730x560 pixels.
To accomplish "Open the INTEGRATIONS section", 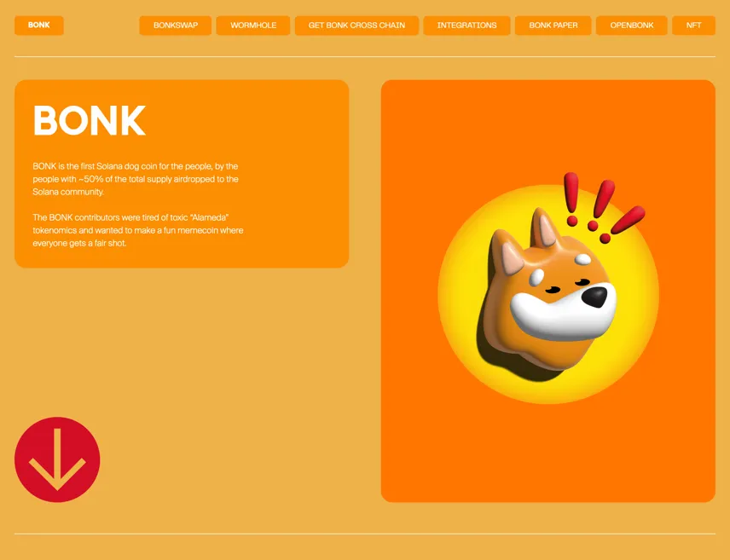I will (x=466, y=25).
